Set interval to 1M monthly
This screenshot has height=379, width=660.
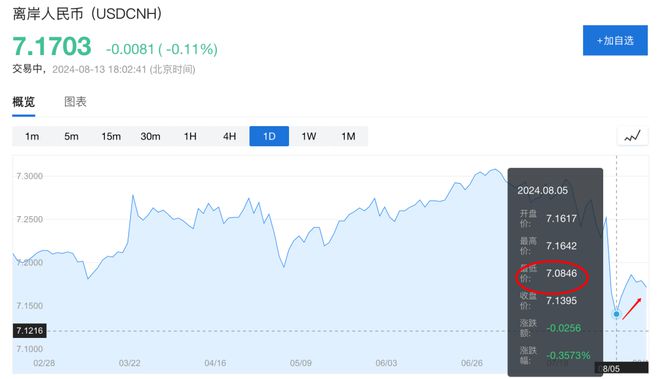tap(348, 136)
